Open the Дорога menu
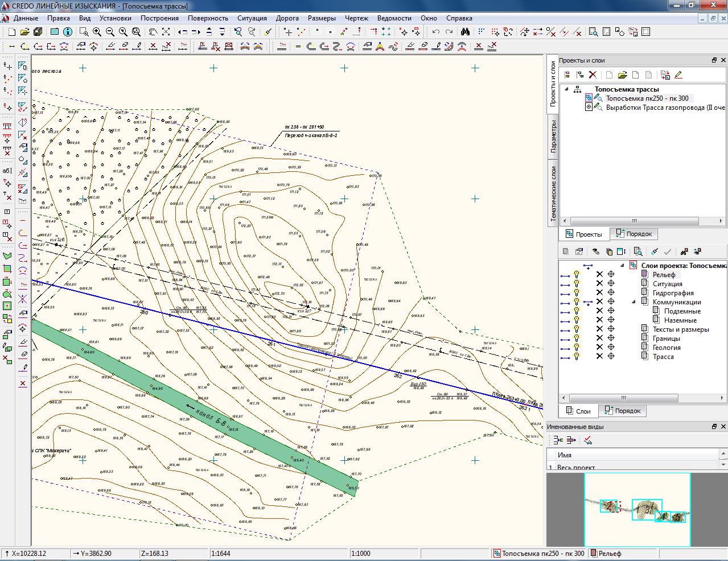 (x=287, y=18)
